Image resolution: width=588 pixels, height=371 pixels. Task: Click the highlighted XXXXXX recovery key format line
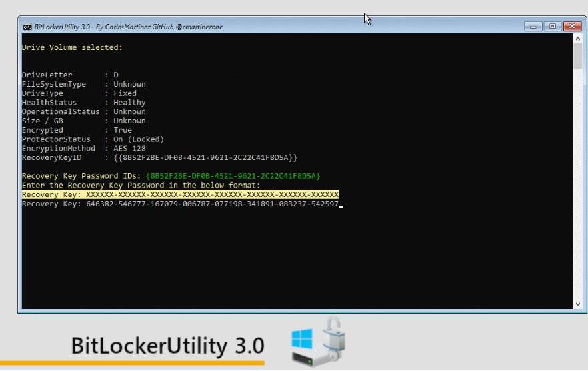point(180,194)
